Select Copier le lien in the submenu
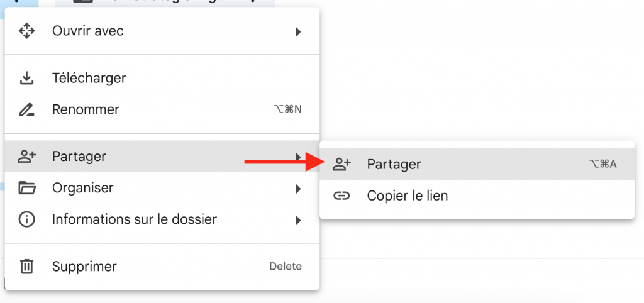Viewport: 644px width, 303px height. point(407,196)
